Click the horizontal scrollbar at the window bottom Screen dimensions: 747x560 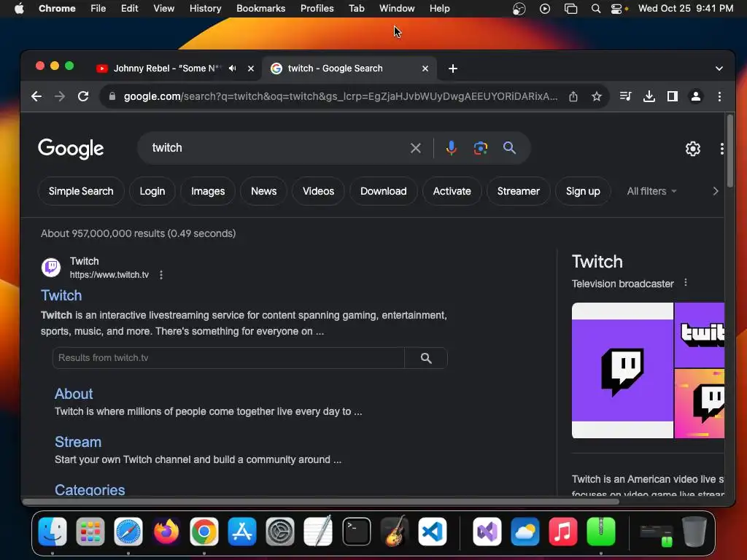(321, 502)
